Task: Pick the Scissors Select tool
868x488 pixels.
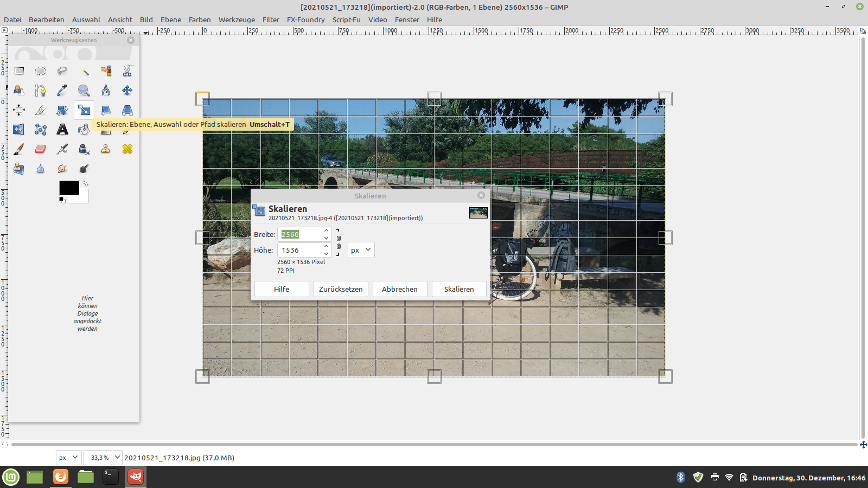Action: pyautogui.click(x=127, y=71)
